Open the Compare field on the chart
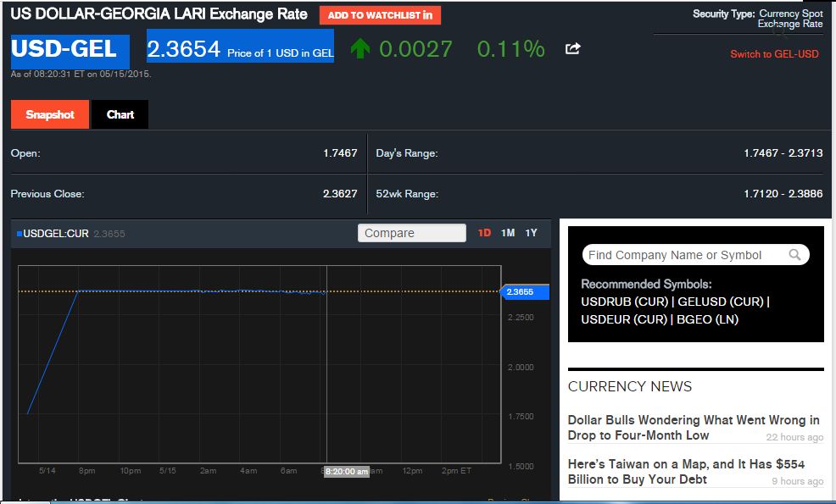The height and width of the screenshot is (504, 836). (412, 233)
